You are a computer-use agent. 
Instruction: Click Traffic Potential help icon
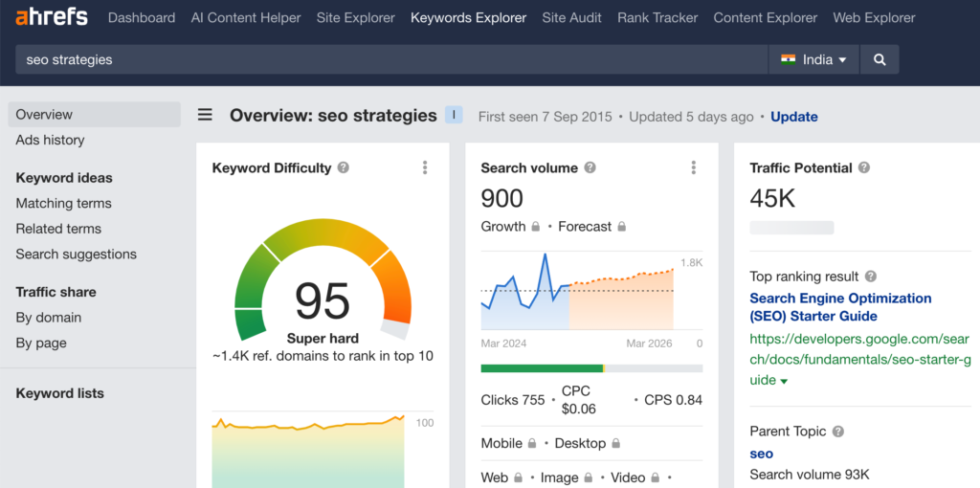(x=864, y=167)
